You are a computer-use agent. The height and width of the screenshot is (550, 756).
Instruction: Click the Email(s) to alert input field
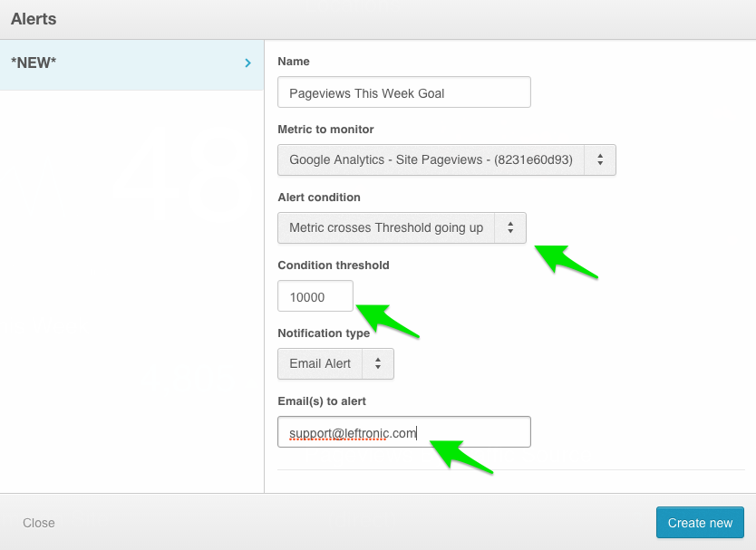coord(404,432)
